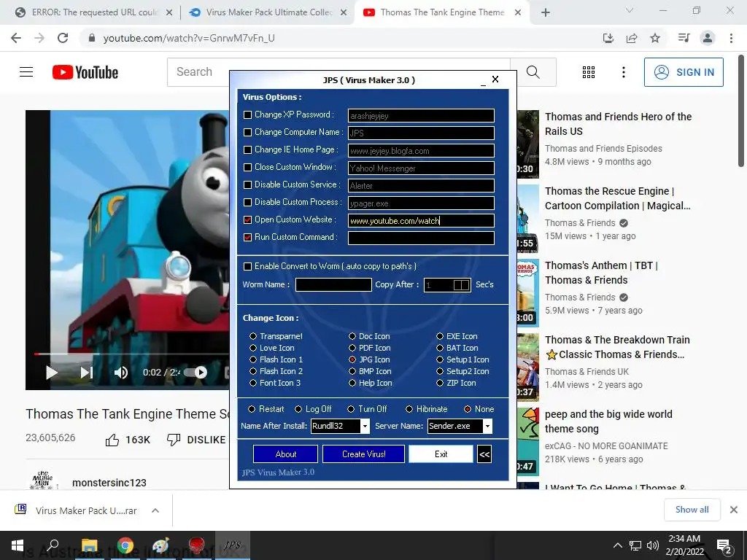Screen dimensions: 747x560
Task: Open Thomas the Rescue Engine video thumbnail
Action: 528,219
